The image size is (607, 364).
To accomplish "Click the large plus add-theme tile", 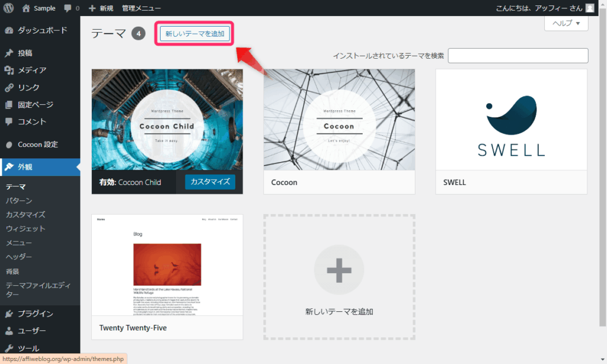I will [339, 270].
